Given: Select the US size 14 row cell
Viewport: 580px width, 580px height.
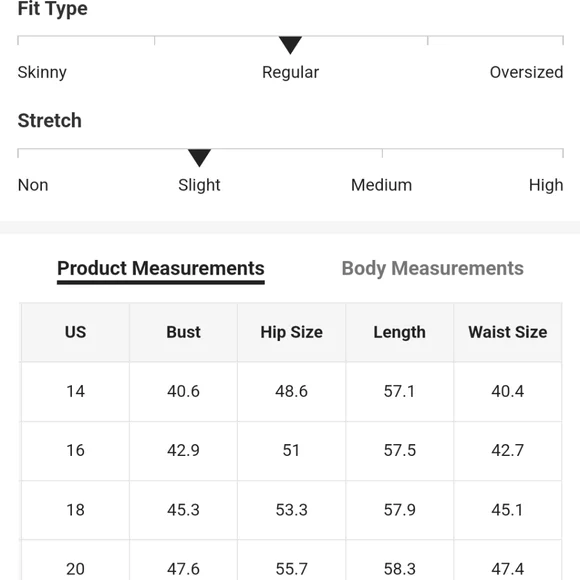Looking at the screenshot, I should pyautogui.click(x=75, y=391).
